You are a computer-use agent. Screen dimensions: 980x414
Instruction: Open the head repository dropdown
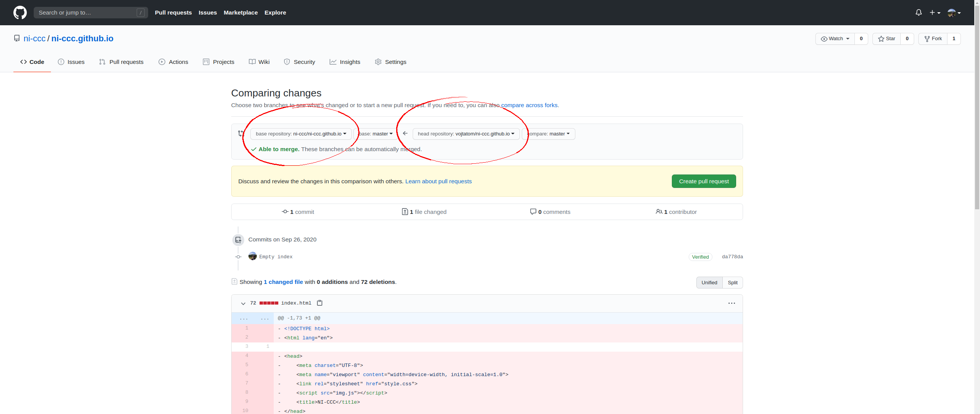pyautogui.click(x=466, y=134)
